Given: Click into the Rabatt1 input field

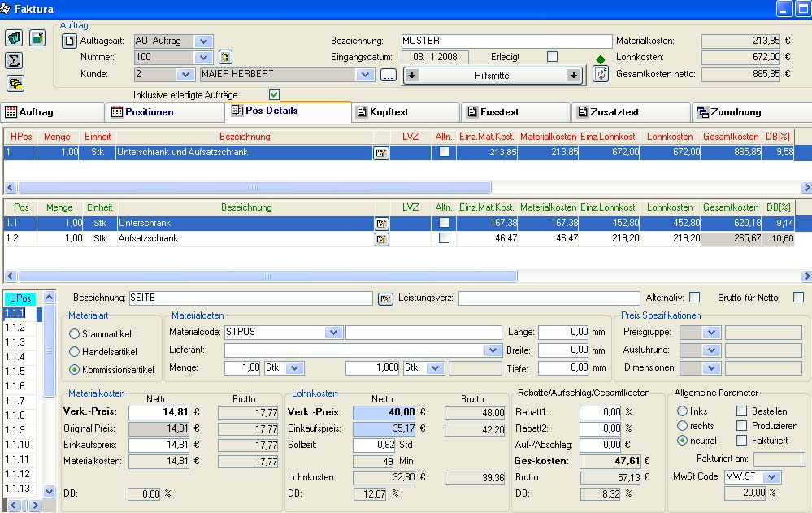Looking at the screenshot, I should pyautogui.click(x=599, y=412).
